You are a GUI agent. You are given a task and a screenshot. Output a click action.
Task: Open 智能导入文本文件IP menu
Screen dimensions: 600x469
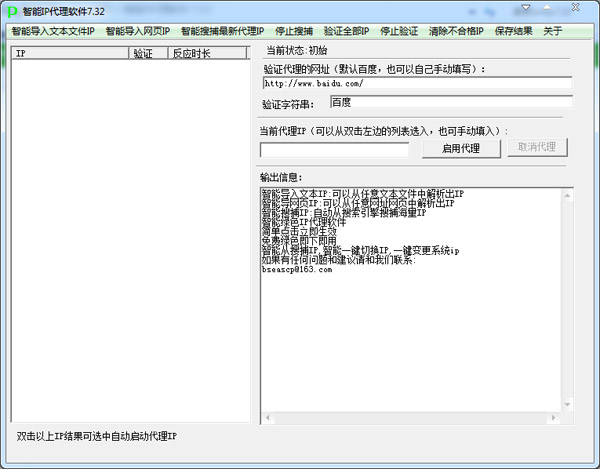pos(53,31)
